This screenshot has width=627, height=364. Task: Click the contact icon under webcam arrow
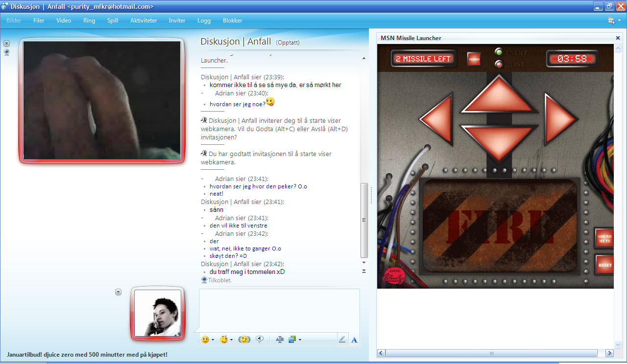(x=6, y=52)
